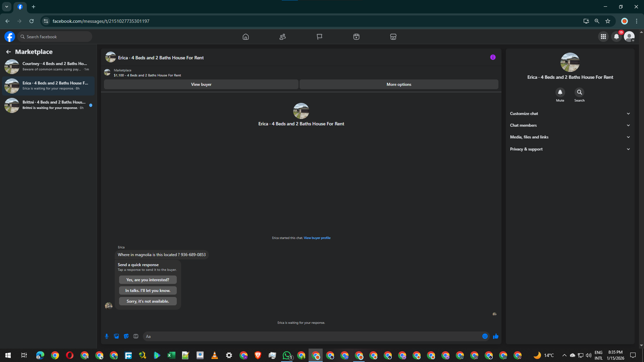Expand the Customize chat section
644x362 pixels.
[570, 114]
